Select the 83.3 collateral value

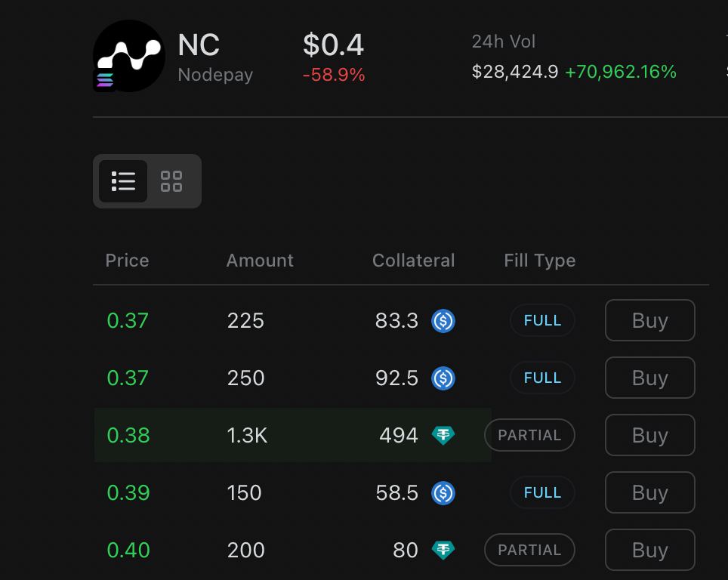(396, 320)
